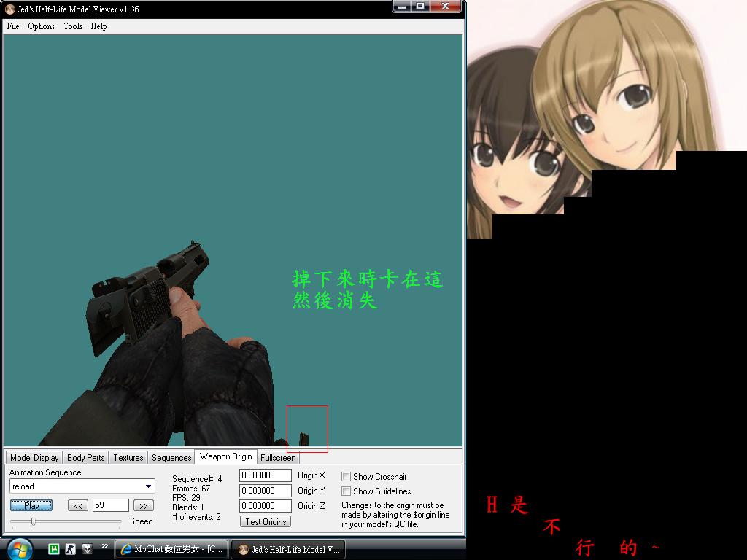Click the 'Animation Sequence' label

[45, 472]
